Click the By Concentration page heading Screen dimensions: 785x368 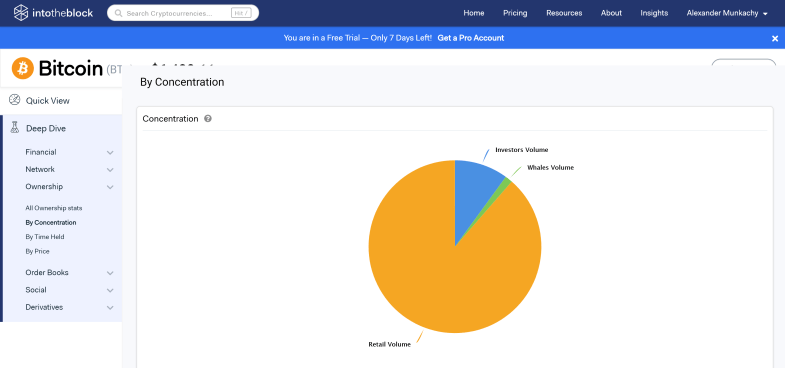tap(182, 83)
